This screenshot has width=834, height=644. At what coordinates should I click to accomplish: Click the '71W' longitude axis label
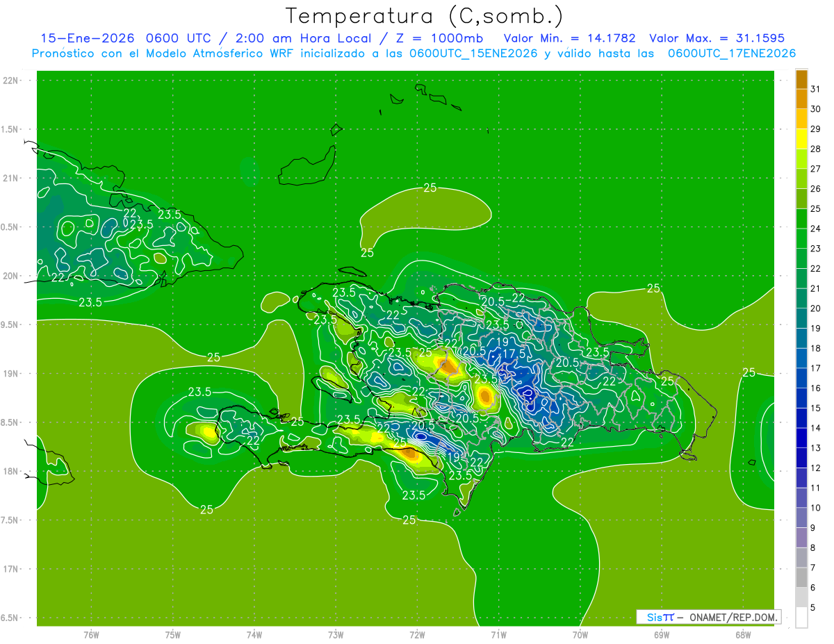pos(498,634)
